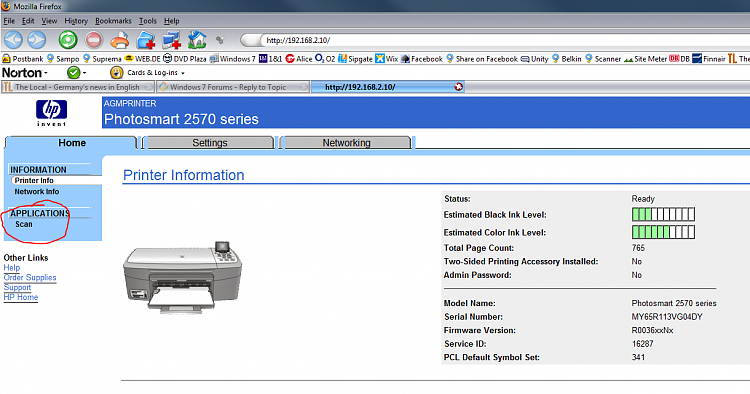Print the page using printer icon
The height and width of the screenshot is (394, 750).
[120, 40]
